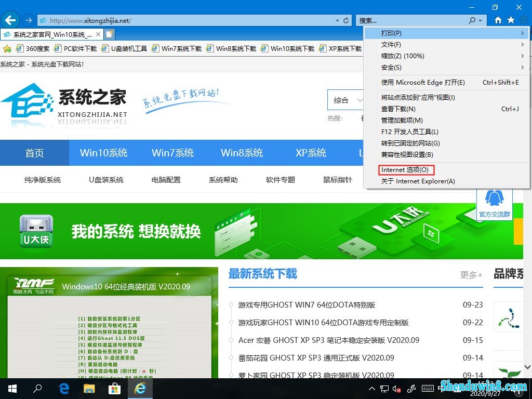Open F12 开发人员工具(L)

pos(446,131)
